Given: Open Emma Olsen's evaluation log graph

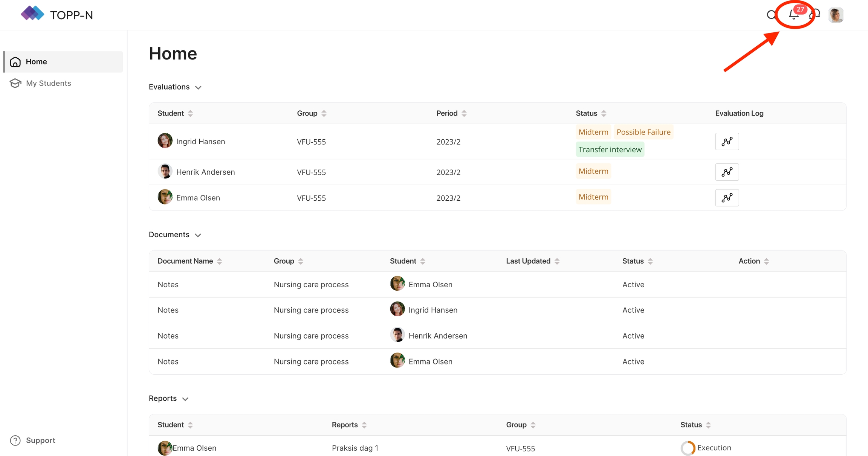Looking at the screenshot, I should (x=727, y=198).
